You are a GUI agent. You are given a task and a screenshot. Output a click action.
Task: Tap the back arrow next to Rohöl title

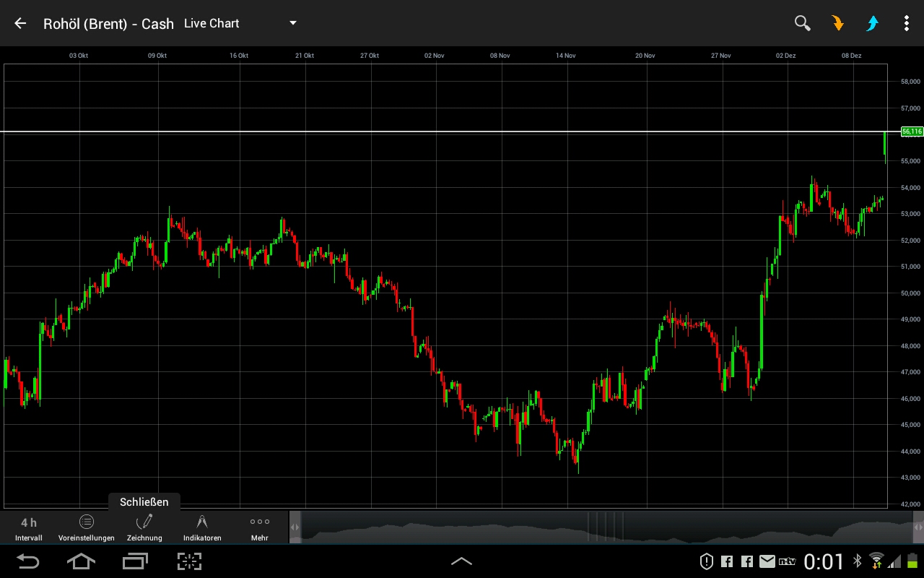[19, 23]
